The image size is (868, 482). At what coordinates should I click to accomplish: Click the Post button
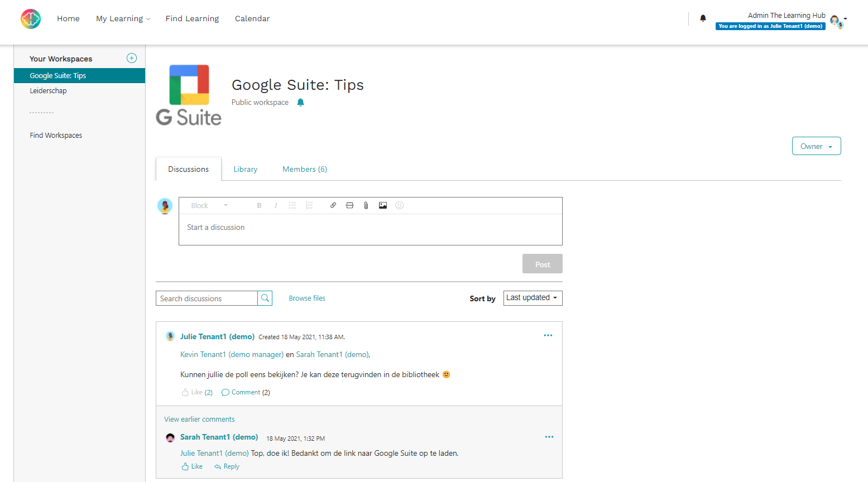(543, 264)
